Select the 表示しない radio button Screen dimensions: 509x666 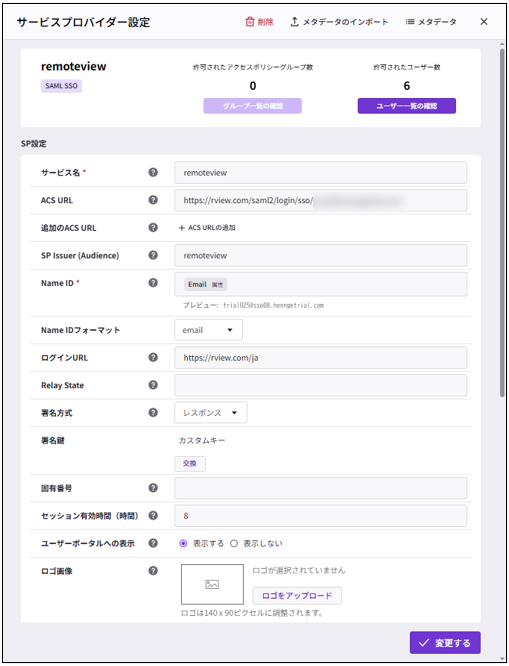234,544
